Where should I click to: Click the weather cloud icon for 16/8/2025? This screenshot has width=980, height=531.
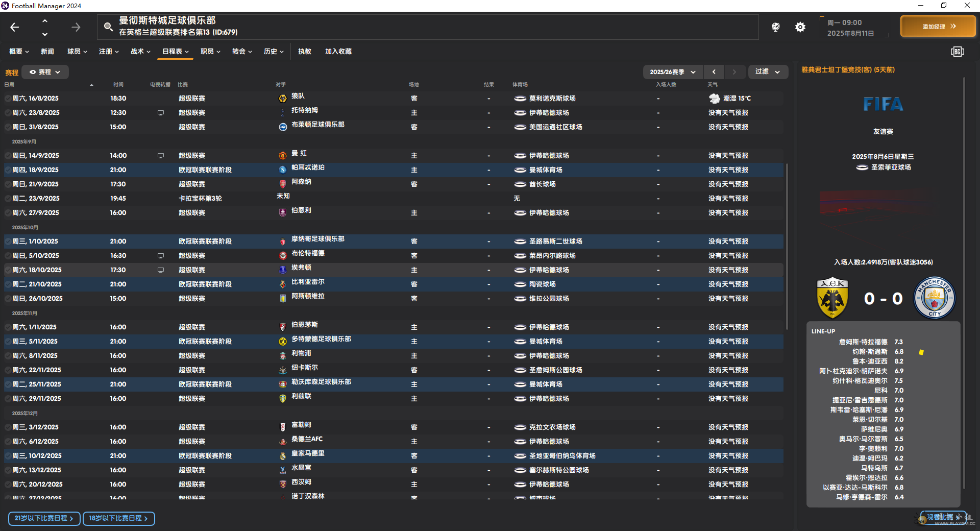(714, 99)
